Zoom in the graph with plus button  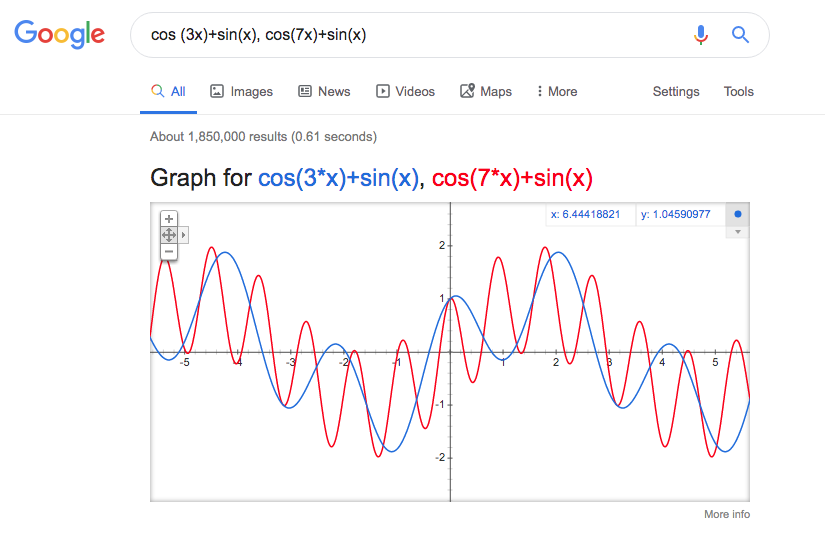coord(169,218)
